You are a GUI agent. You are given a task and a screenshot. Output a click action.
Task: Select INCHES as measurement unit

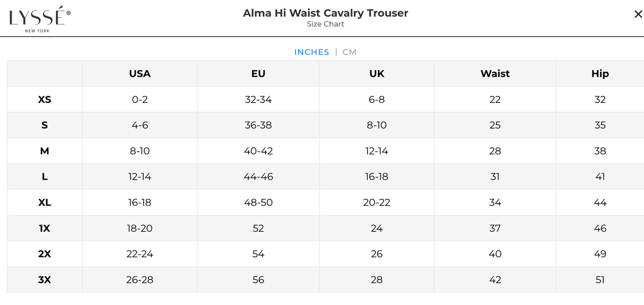coord(311,52)
